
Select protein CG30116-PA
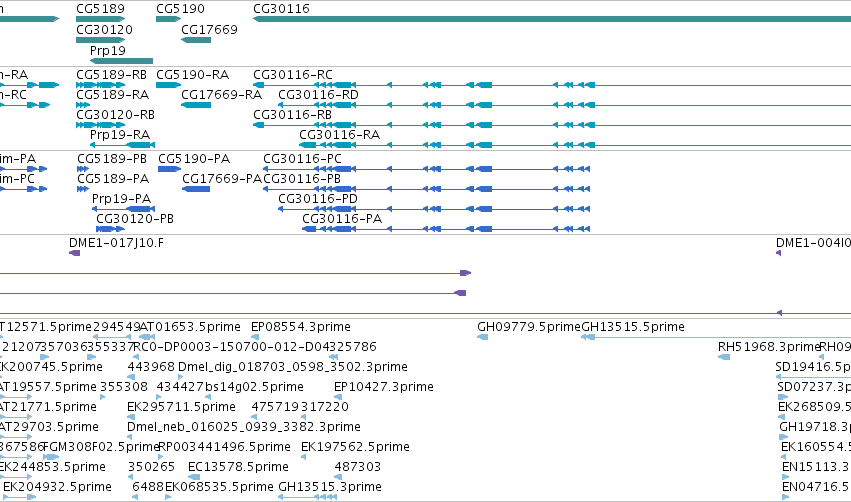pos(446,229)
